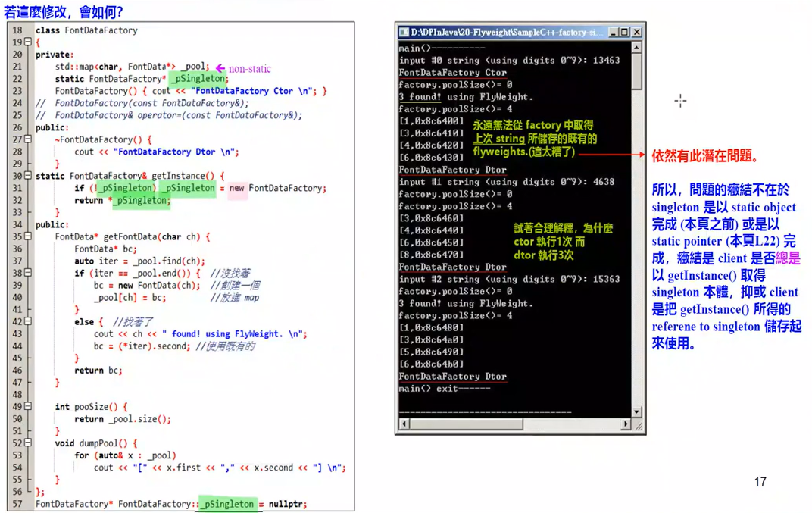Click the console horizontal scrollbar left arrow

pyautogui.click(x=404, y=424)
